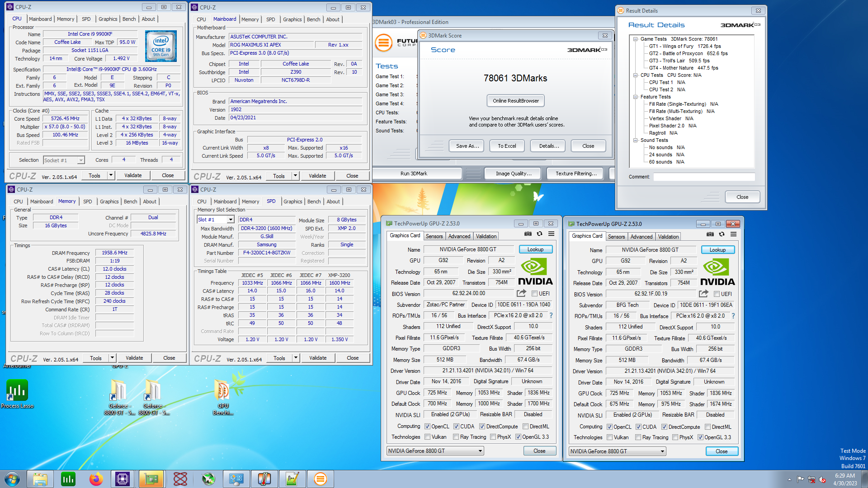
Task: Click the screenshot camera icon in left GPU-Z window
Action: 528,234
